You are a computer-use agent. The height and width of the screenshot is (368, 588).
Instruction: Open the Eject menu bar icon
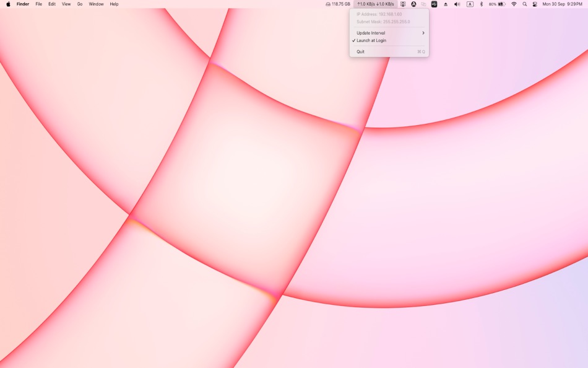(445, 4)
